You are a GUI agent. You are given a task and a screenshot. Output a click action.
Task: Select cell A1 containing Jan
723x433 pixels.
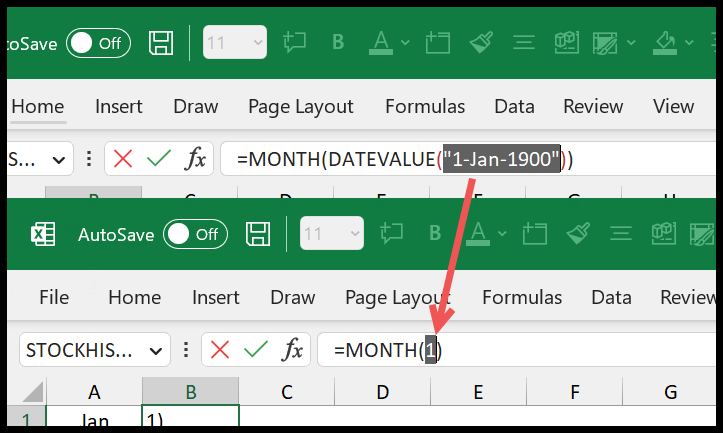click(94, 416)
